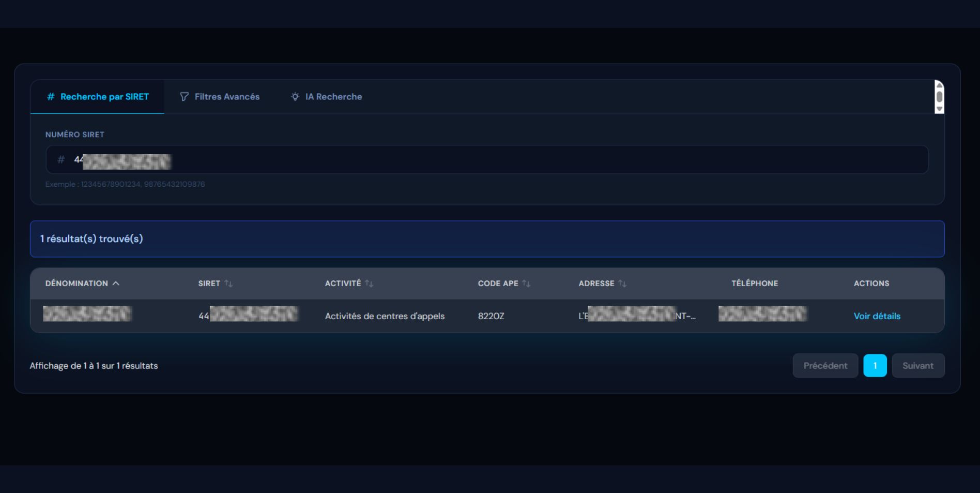Image resolution: width=980 pixels, height=493 pixels.
Task: Click the Précédent pagination button
Action: [x=825, y=366]
